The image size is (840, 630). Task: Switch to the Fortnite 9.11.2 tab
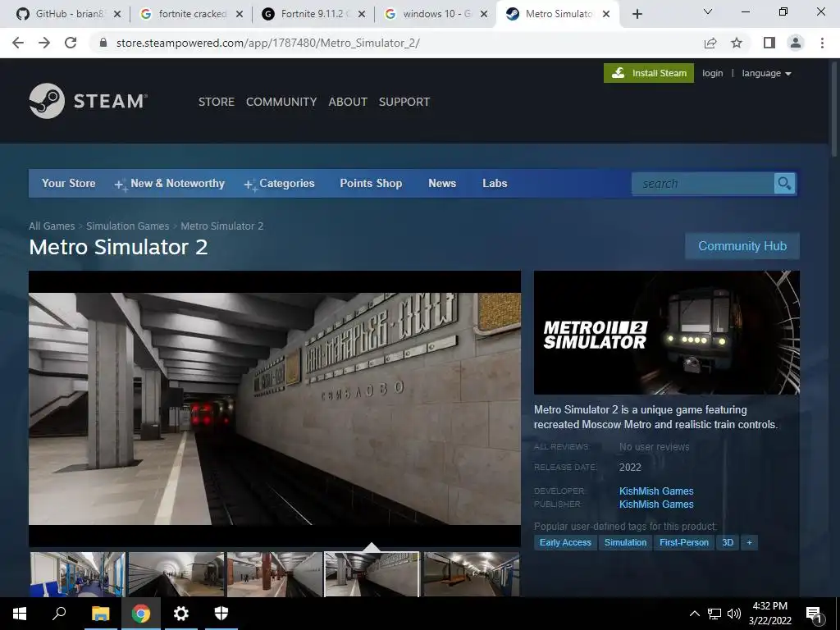click(305, 14)
